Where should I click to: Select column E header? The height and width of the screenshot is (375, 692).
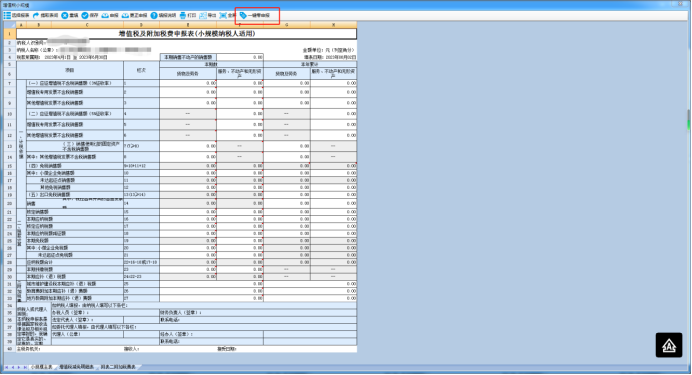[188, 25]
